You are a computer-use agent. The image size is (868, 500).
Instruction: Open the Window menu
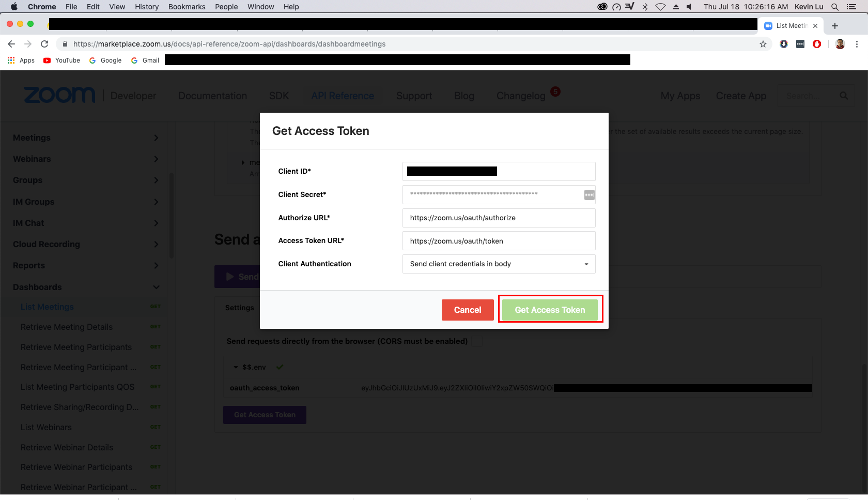261,7
